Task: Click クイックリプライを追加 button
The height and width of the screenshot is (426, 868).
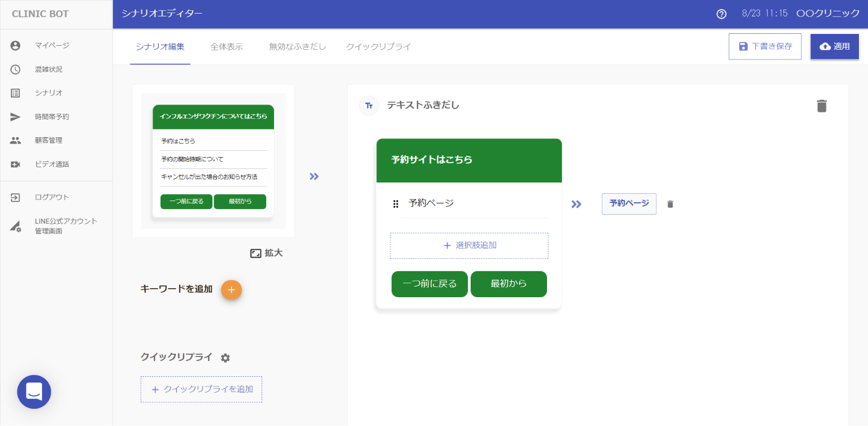Action: (x=201, y=389)
